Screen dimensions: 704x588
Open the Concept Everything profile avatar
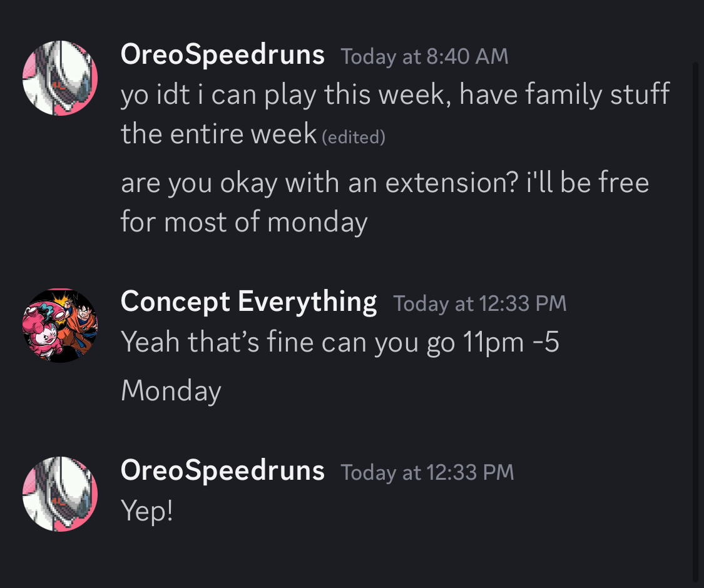pyautogui.click(x=60, y=325)
